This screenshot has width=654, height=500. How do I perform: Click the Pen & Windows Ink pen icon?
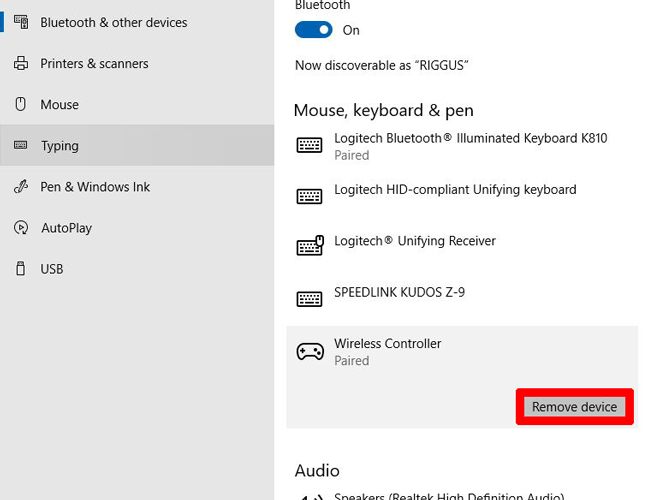(21, 186)
